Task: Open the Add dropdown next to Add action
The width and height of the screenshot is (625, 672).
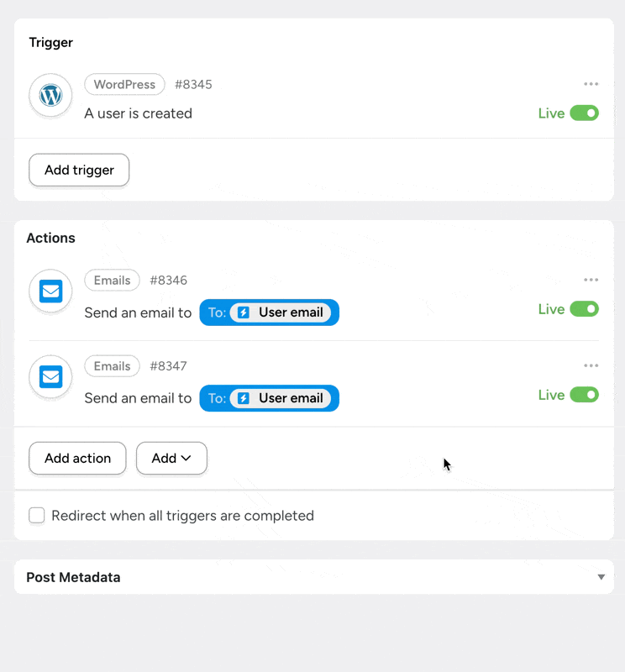Action: (171, 459)
